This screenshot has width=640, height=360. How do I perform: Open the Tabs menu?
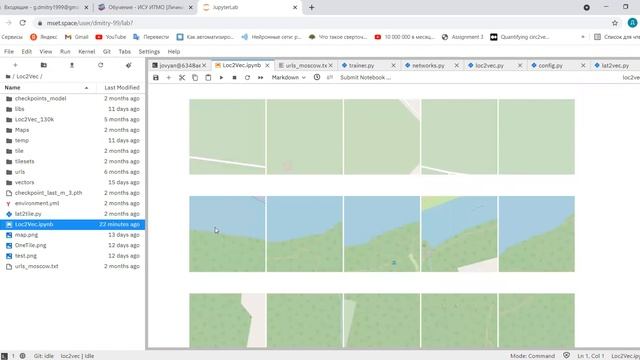point(124,51)
